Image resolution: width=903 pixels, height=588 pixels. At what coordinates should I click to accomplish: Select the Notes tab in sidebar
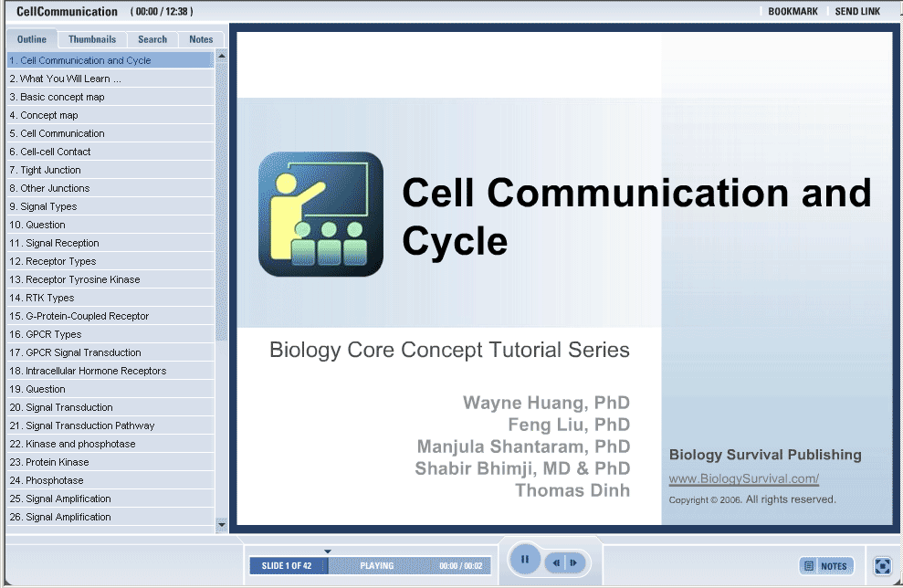click(x=201, y=39)
